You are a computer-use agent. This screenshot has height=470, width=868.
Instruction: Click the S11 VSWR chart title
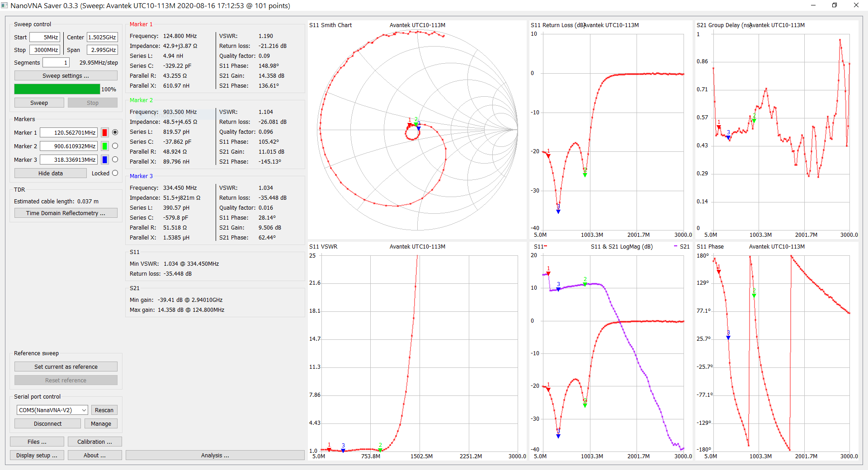[323, 246]
